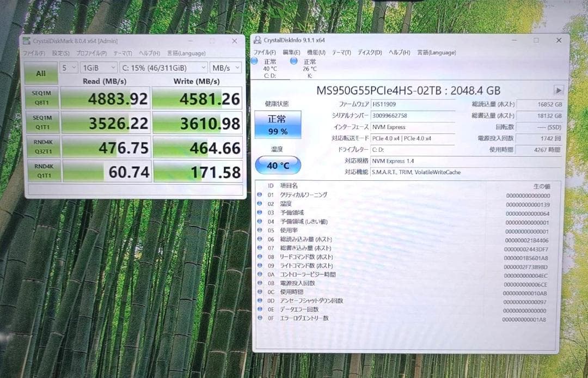Click the 正常 99% health status panel
This screenshot has width=588, height=378.
[277, 124]
